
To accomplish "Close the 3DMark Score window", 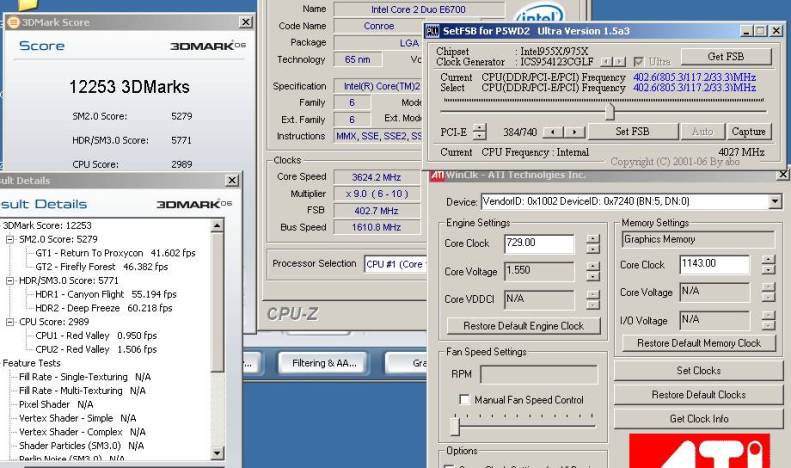I will pyautogui.click(x=245, y=22).
